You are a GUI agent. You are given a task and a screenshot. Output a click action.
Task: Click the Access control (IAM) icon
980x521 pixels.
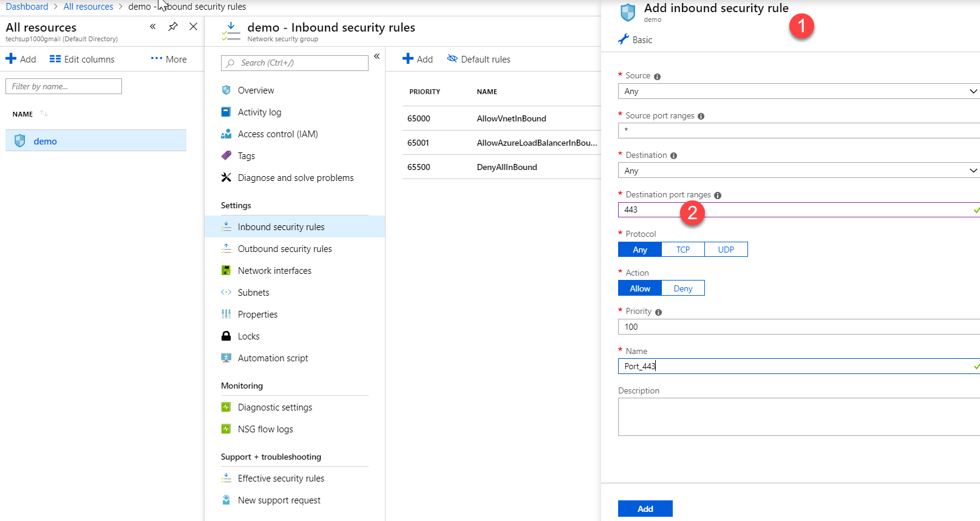coord(226,134)
